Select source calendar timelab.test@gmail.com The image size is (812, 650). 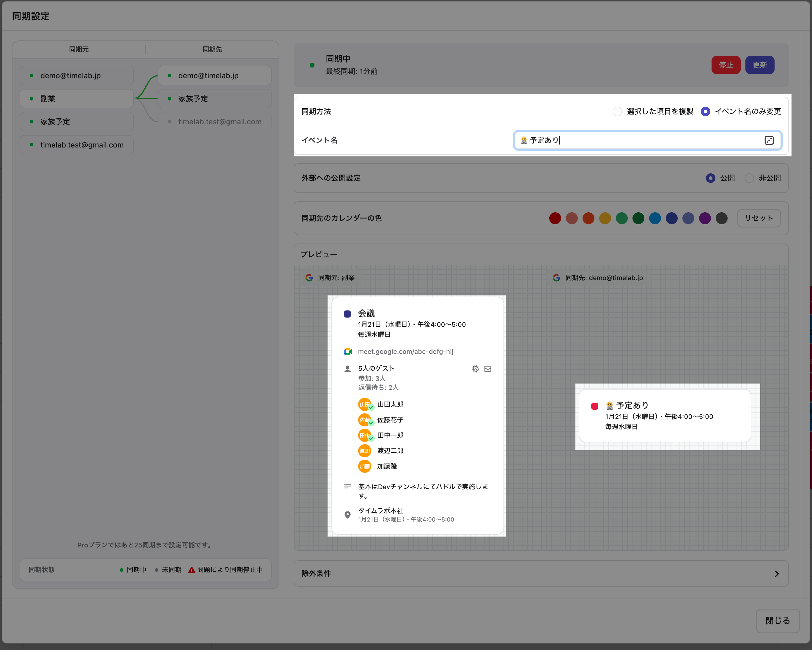point(76,145)
